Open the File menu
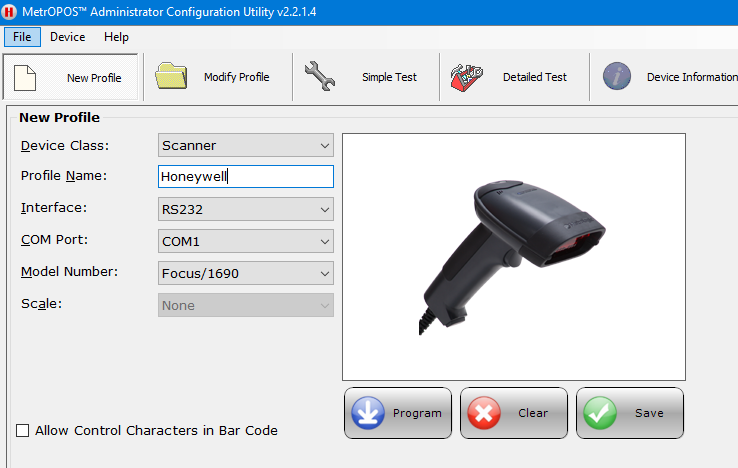 pos(22,37)
